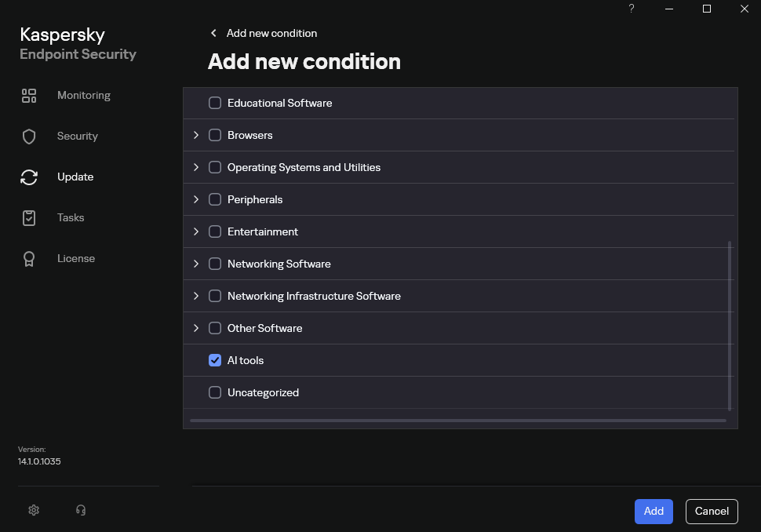Click the Security shield icon
The width and height of the screenshot is (761, 532).
pyautogui.click(x=29, y=137)
